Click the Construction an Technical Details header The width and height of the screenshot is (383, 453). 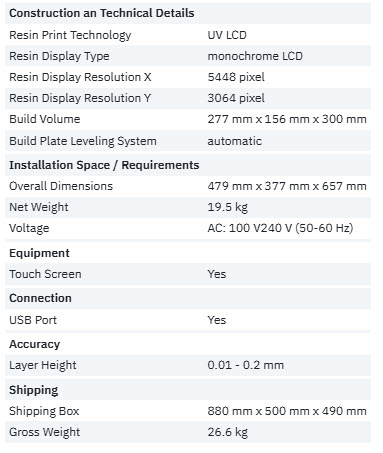coord(102,13)
